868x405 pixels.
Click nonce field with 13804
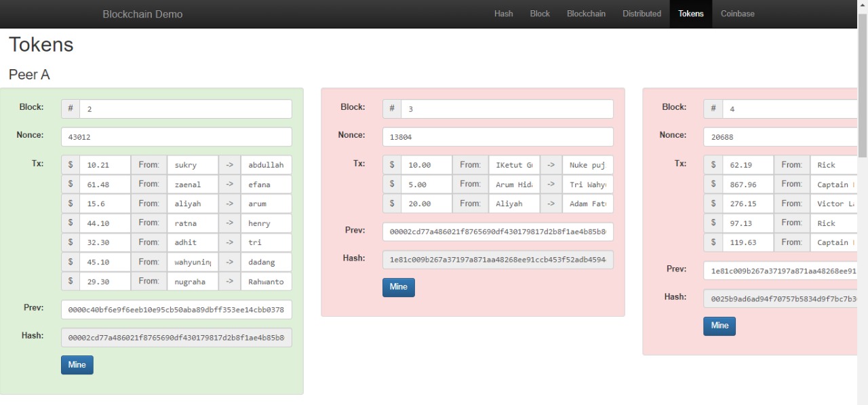coord(498,137)
